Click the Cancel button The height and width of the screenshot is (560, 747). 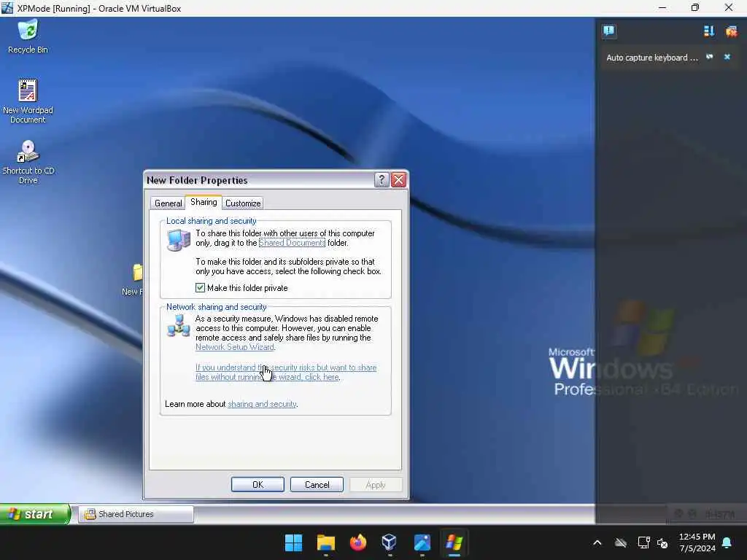317,484
